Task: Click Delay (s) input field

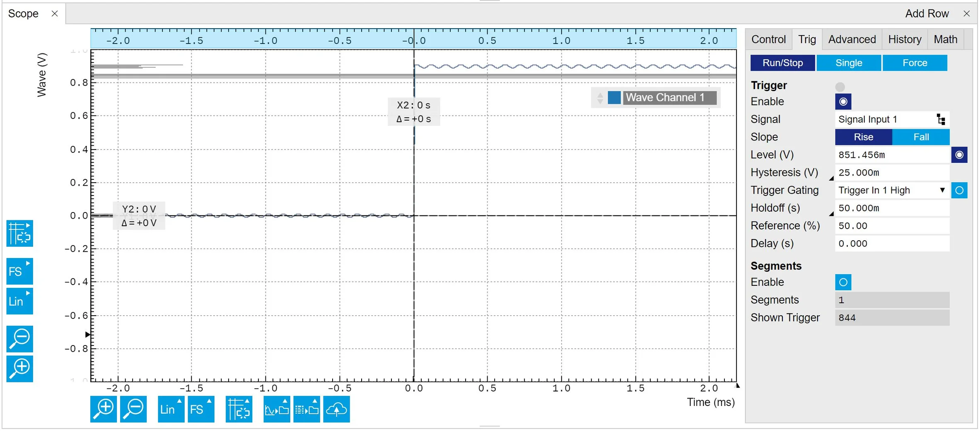Action: point(892,244)
